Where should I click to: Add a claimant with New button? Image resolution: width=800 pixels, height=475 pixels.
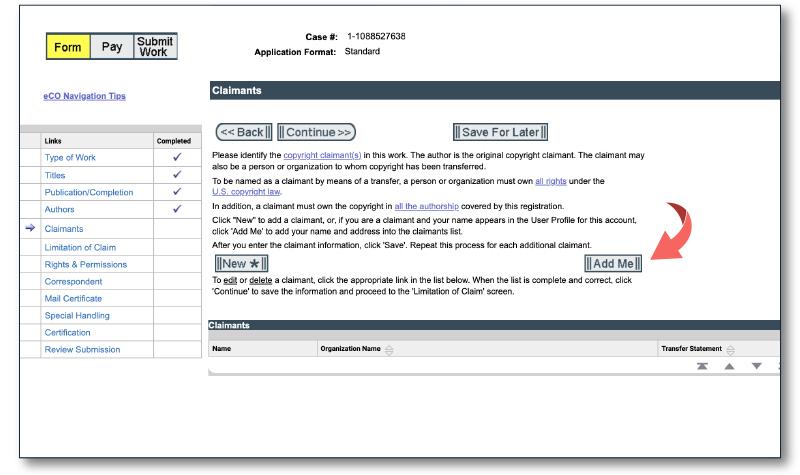[242, 264]
